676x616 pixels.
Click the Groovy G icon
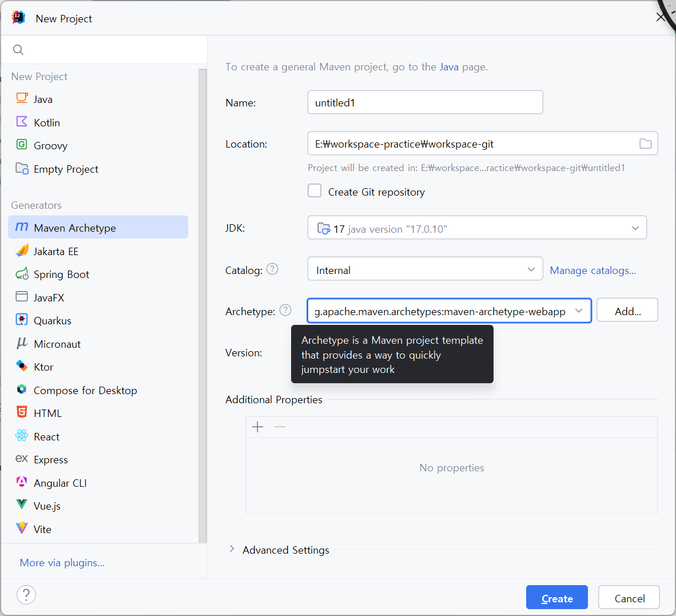click(x=22, y=144)
